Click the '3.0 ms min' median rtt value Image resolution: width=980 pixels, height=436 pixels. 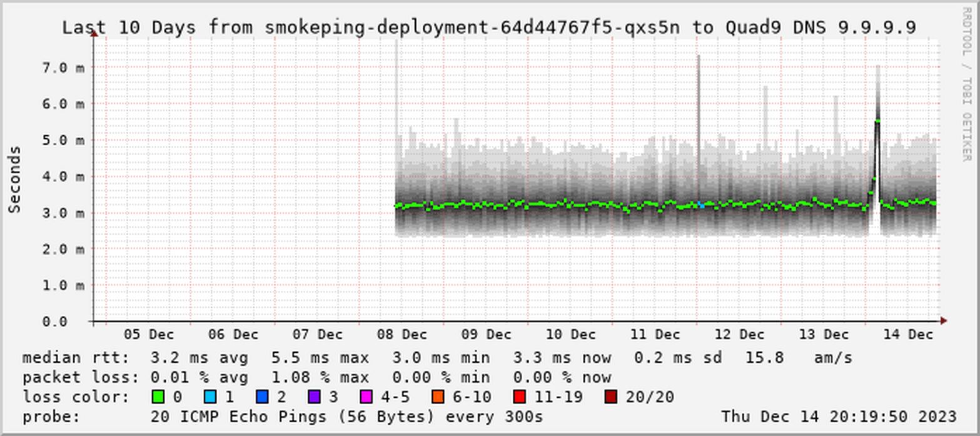coord(441,358)
